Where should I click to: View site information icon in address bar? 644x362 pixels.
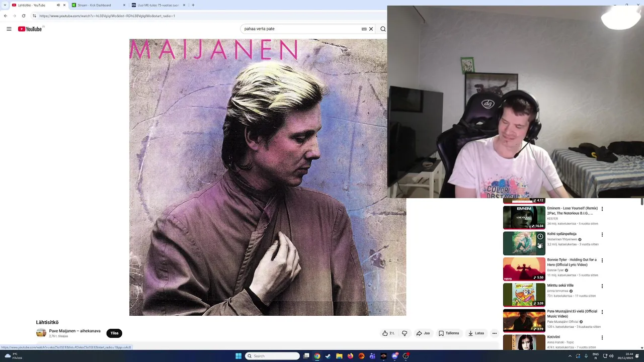point(34,16)
